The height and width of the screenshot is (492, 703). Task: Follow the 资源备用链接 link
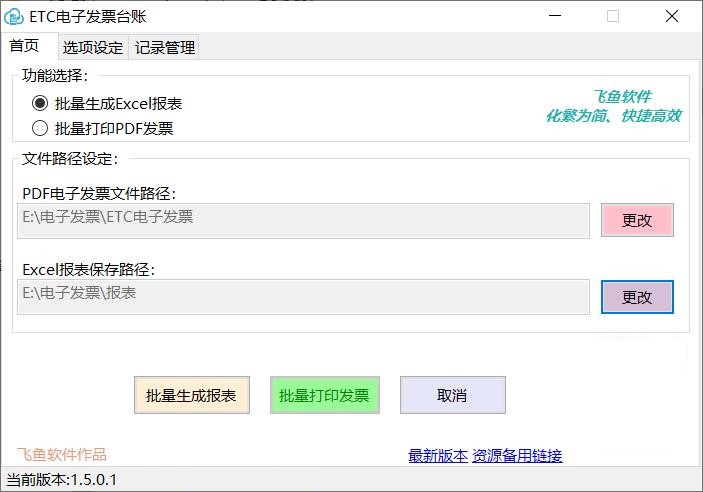(517, 456)
